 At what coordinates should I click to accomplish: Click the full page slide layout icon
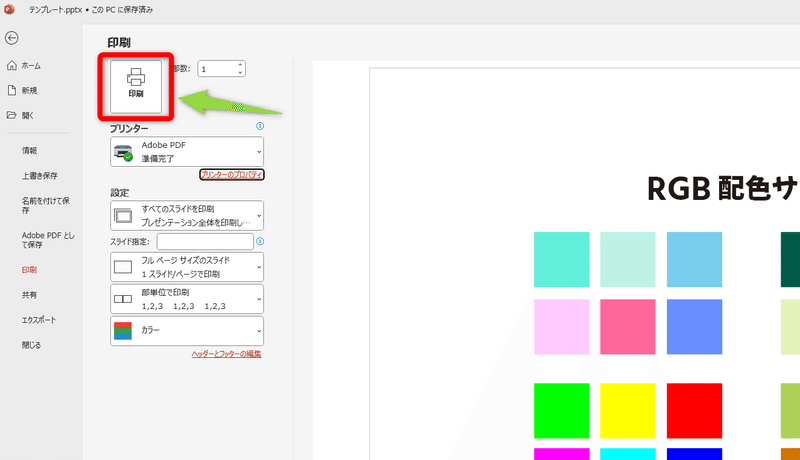pos(123,267)
